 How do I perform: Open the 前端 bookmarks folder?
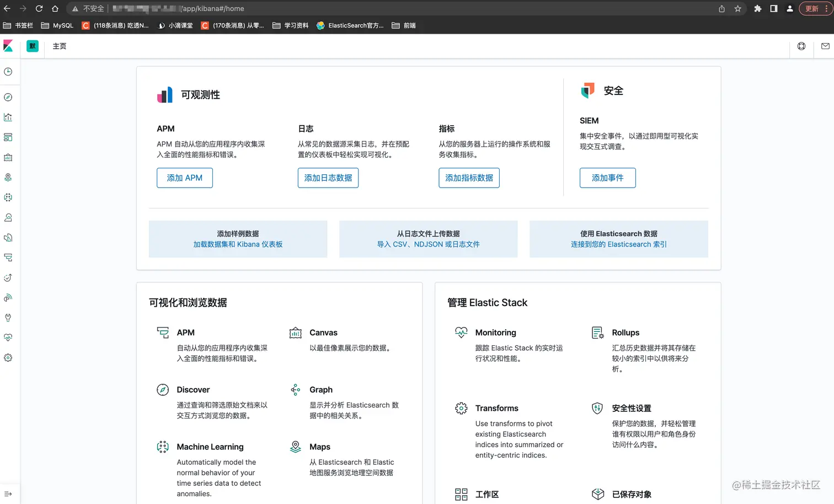pos(404,25)
